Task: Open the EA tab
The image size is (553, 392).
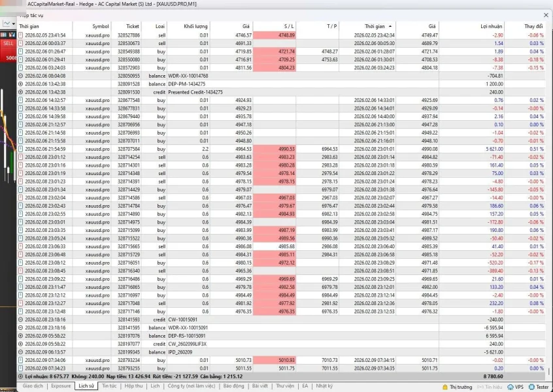Action: click(x=305, y=386)
